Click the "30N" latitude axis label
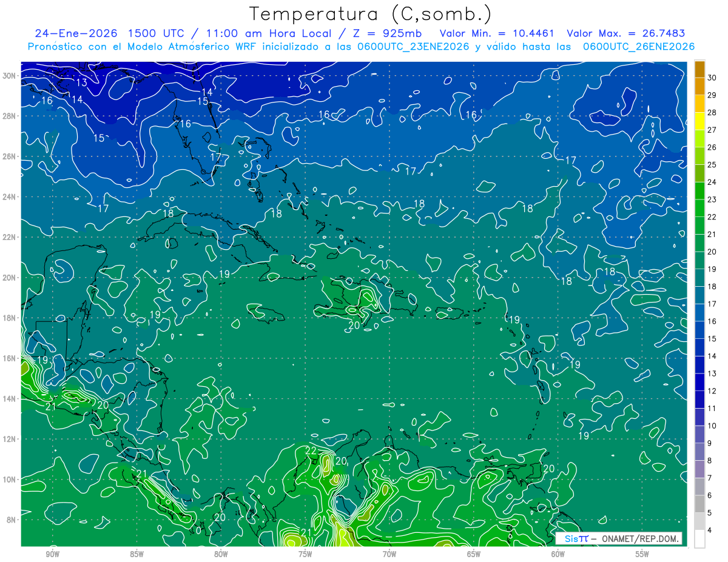Viewport: 728px width, 562px height. click(9, 76)
